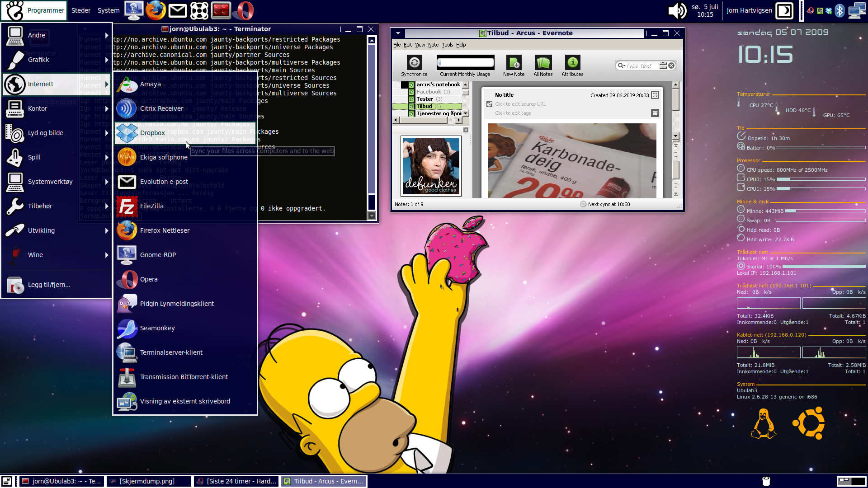
Task: Launch Opera from the top panel
Action: click(x=244, y=10)
